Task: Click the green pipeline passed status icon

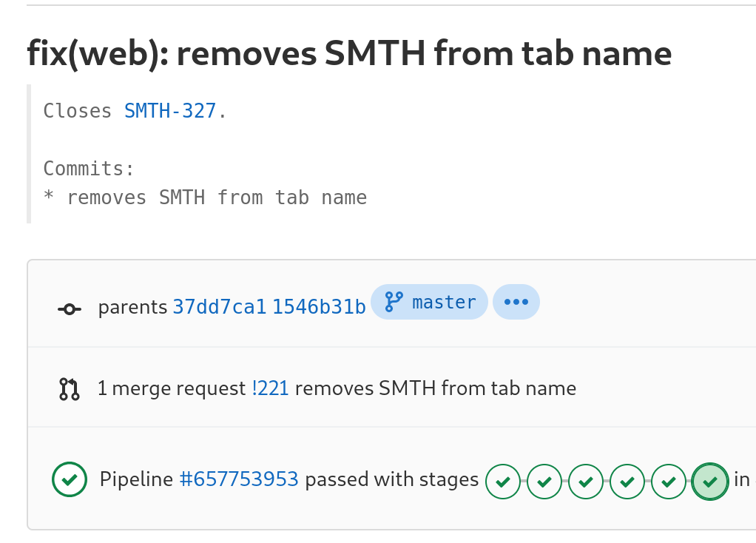Action: point(69,479)
